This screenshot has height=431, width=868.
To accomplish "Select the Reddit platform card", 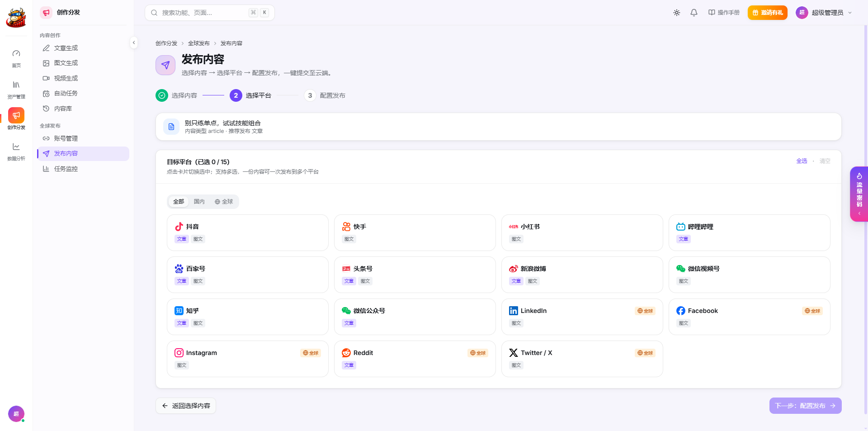I will tap(415, 359).
